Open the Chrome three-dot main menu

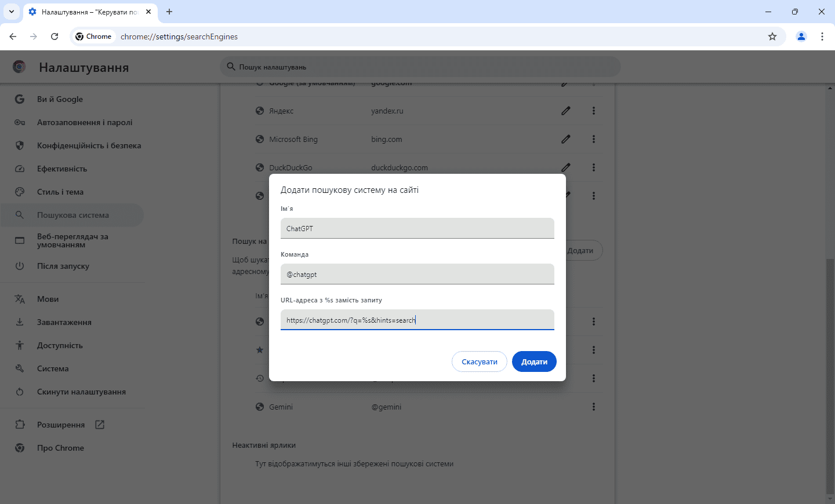[x=822, y=36]
